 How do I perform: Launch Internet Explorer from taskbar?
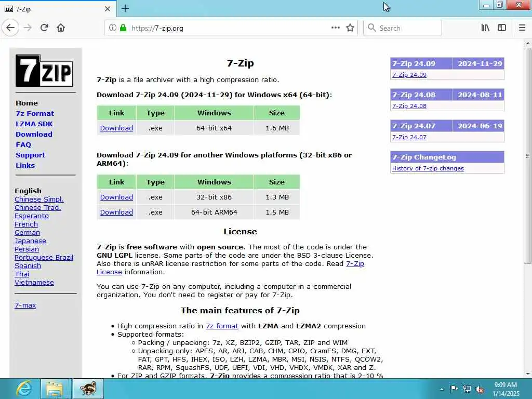click(24, 389)
